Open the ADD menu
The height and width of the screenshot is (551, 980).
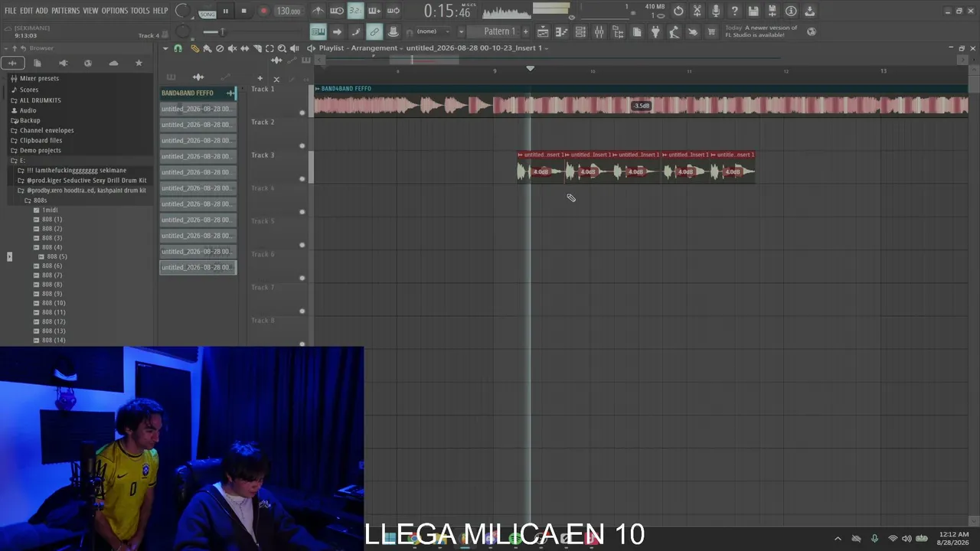[41, 11]
